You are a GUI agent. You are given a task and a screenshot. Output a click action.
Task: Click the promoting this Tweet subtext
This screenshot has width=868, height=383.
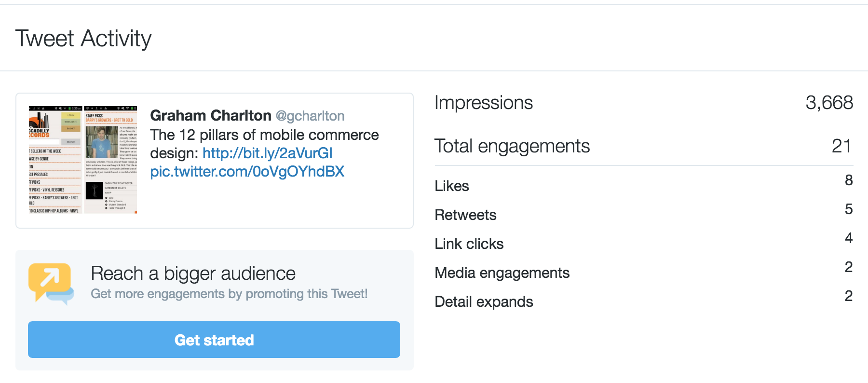tap(229, 294)
